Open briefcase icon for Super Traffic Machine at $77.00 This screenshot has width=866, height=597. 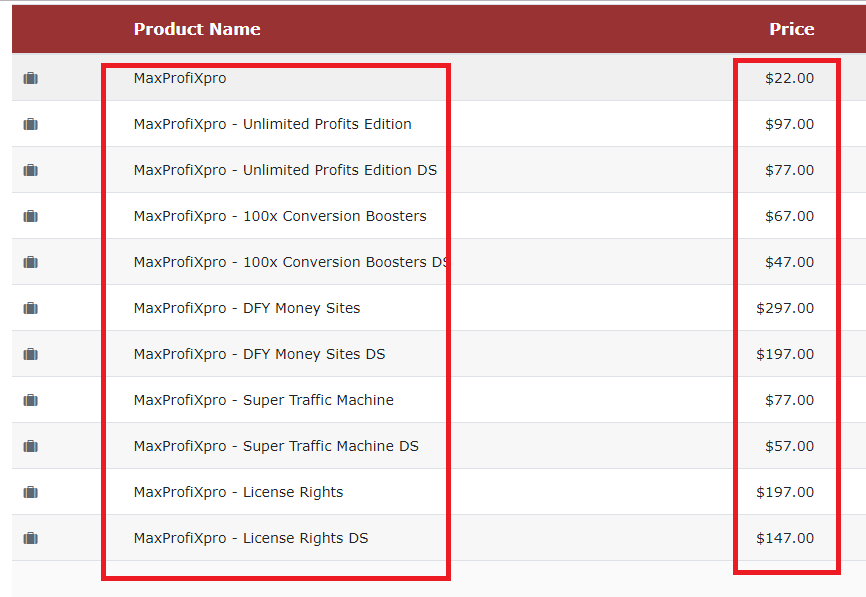[30, 400]
